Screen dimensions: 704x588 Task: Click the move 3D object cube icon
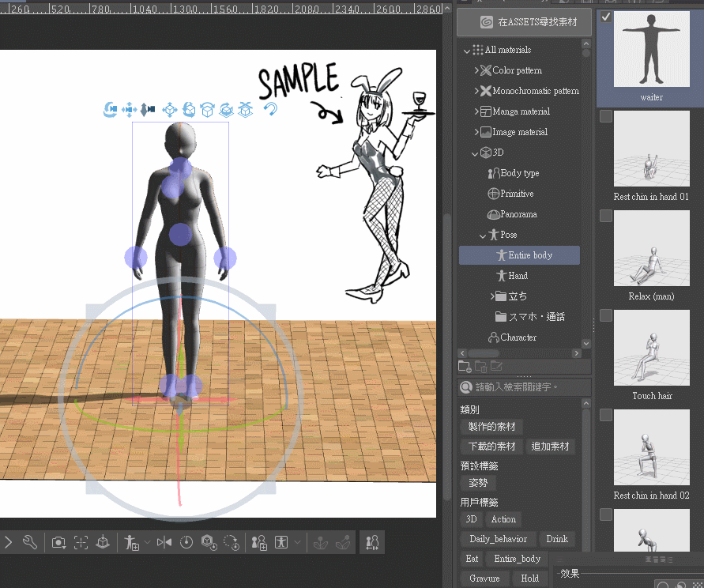(x=170, y=109)
